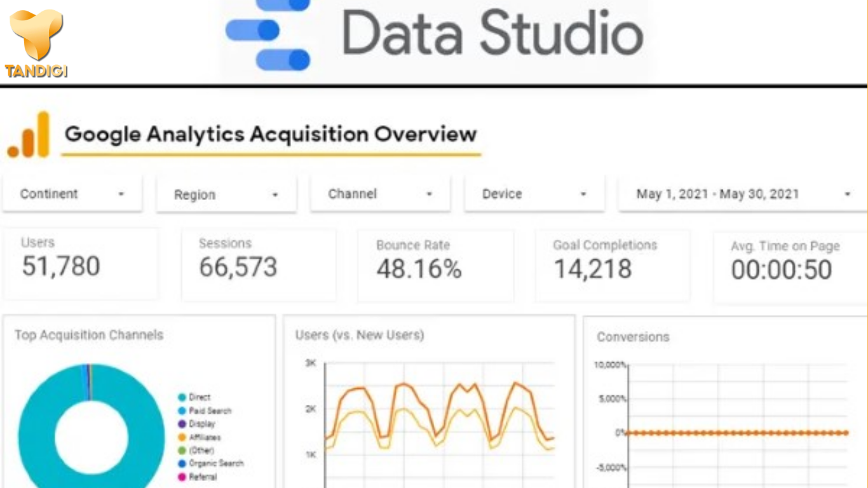Select Display in the channels legend

[x=196, y=424]
